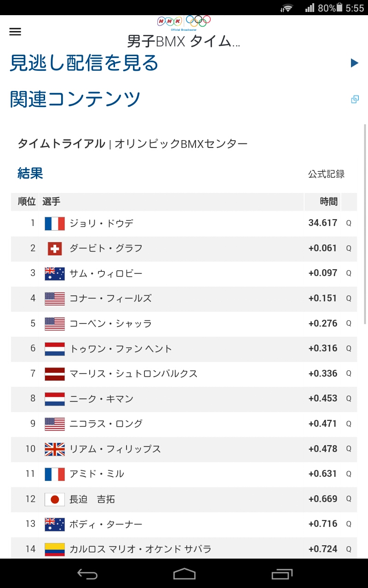Tap the Japan flag next to 長迫 吉拓
This screenshot has height=588, width=368.
(55, 499)
